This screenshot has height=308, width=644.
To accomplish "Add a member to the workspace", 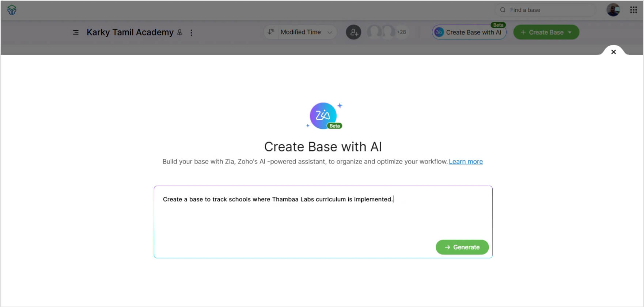I will click(x=353, y=32).
